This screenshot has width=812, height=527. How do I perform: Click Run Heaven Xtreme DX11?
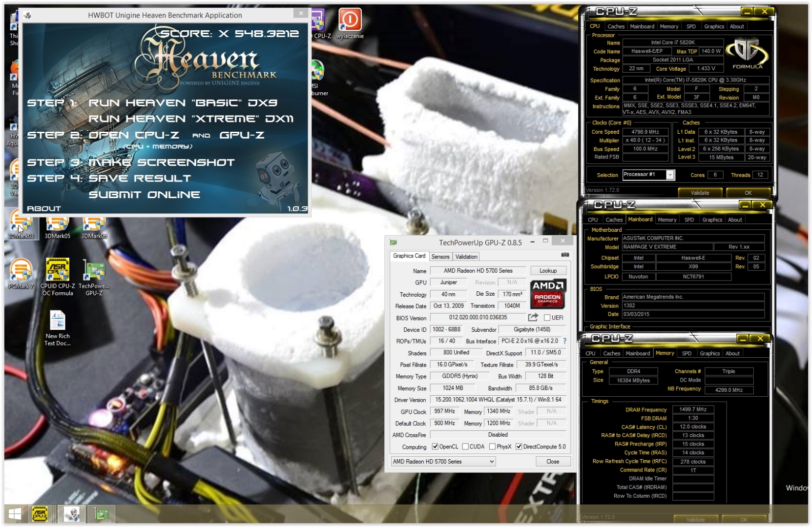point(191,119)
